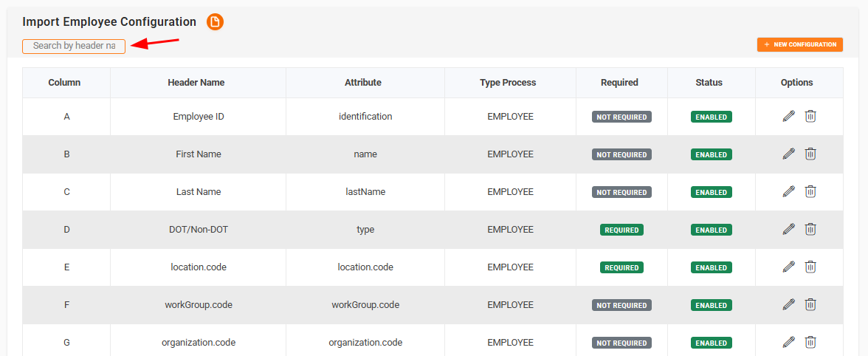868x356 pixels.
Task: Delete the organization.code configuration row
Action: (x=810, y=342)
